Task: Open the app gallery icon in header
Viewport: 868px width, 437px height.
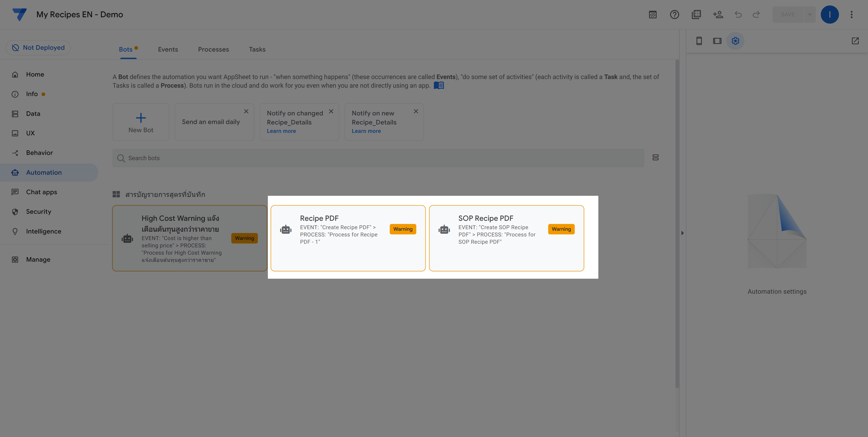Action: pyautogui.click(x=696, y=15)
